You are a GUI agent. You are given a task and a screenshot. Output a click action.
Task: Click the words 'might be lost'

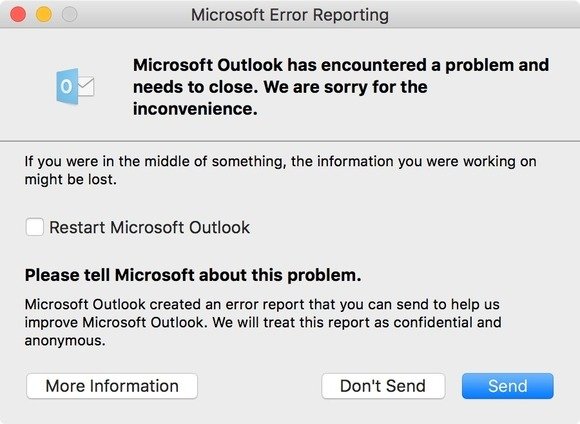point(69,179)
